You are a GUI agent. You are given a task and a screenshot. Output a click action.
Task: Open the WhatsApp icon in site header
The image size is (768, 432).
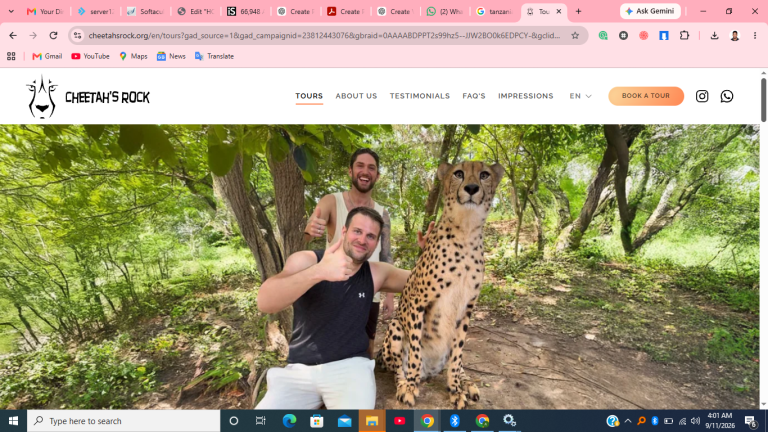pos(727,96)
